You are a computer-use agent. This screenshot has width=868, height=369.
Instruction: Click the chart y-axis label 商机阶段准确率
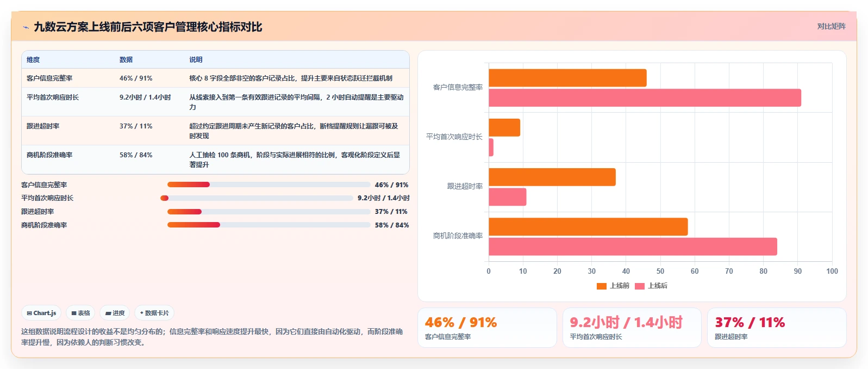click(x=458, y=236)
